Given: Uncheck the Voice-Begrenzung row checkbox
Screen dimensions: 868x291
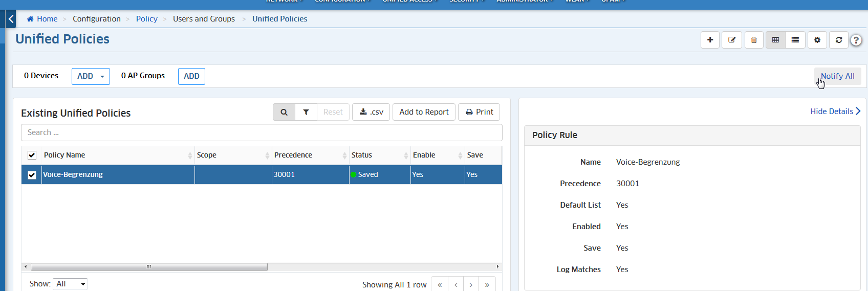Looking at the screenshot, I should tap(32, 175).
